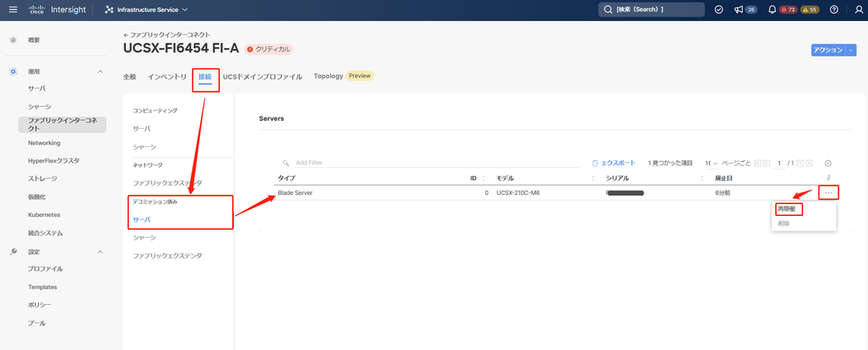868x350 pixels.
Task: Switch to the Topology Preview tab
Action: pos(344,76)
